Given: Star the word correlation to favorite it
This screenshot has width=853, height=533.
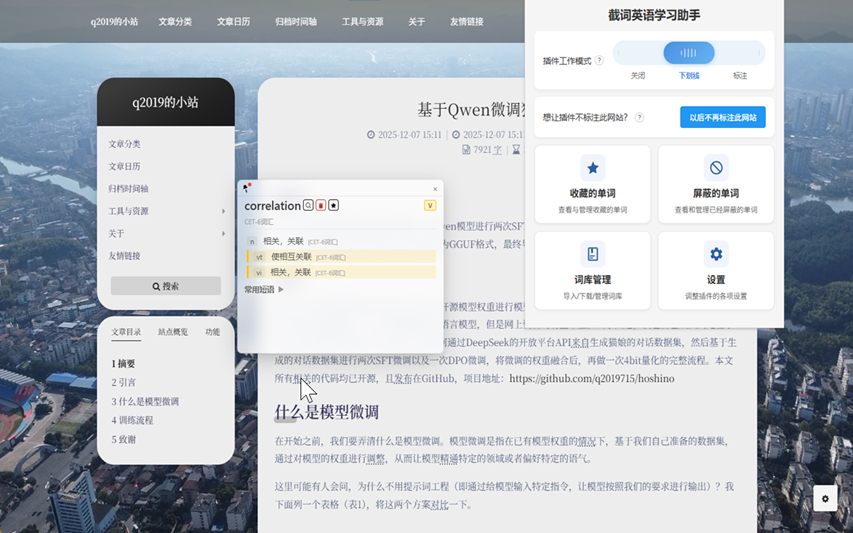Looking at the screenshot, I should coord(333,205).
